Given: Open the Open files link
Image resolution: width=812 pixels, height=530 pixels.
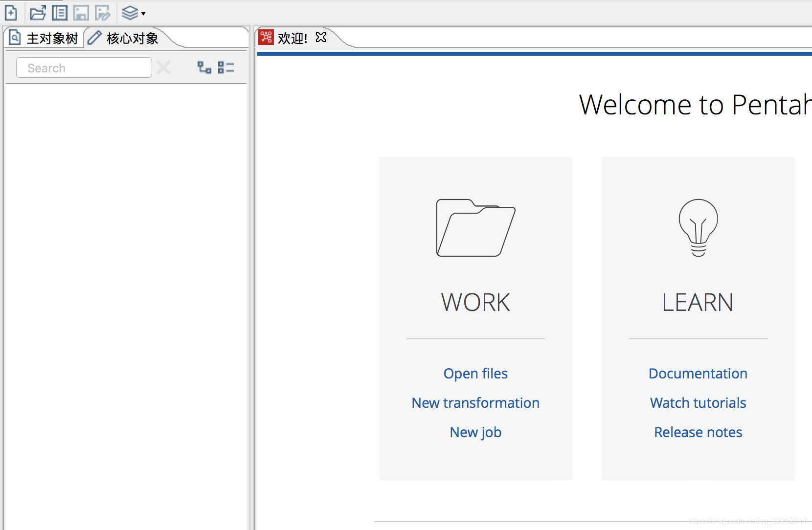Looking at the screenshot, I should click(x=475, y=374).
